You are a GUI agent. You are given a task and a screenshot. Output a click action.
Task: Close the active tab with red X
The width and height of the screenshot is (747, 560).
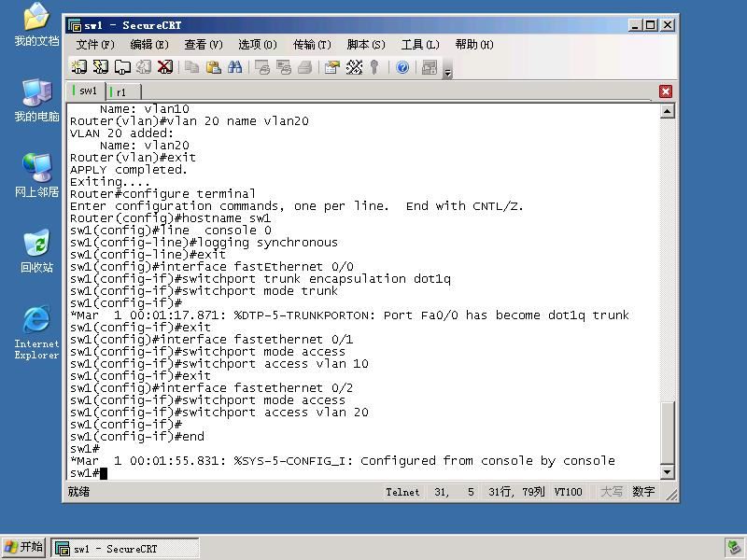point(666,91)
